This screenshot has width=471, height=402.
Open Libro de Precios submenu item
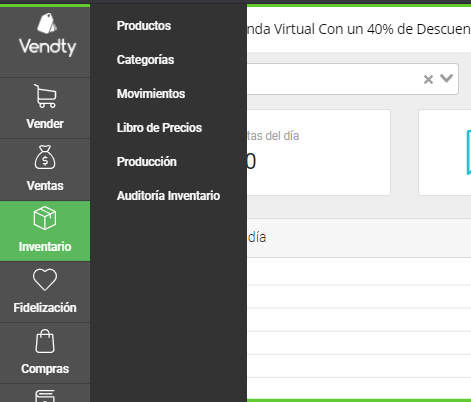coord(159,128)
